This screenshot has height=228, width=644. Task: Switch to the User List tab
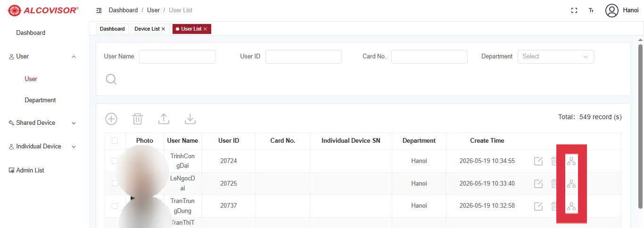pyautogui.click(x=191, y=29)
